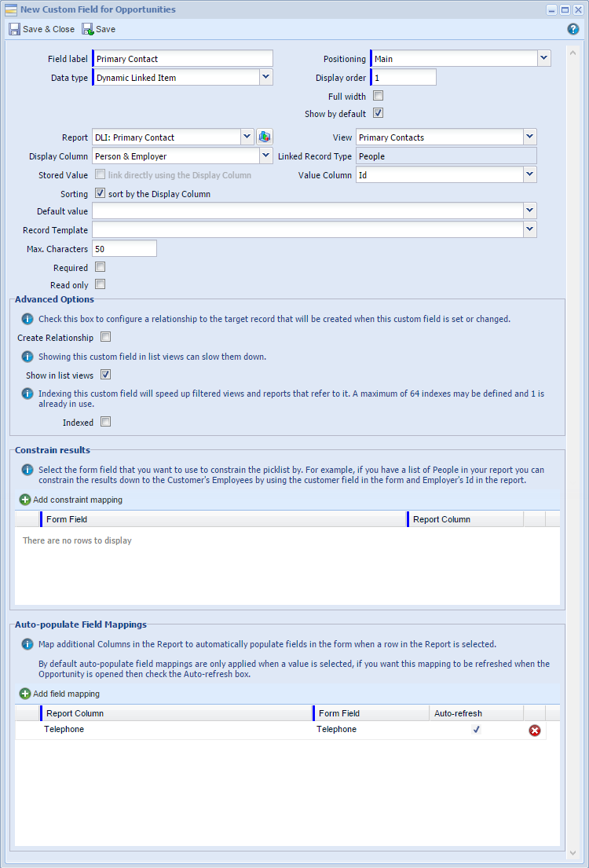Click the info icon in Constrain results
Screen dimensions: 589x868
(x=27, y=470)
